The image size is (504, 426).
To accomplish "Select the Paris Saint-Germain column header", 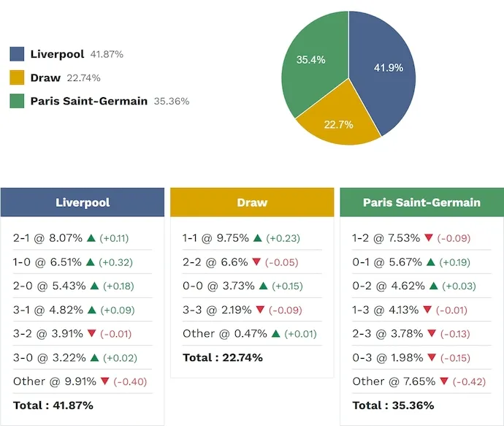I will tap(421, 202).
